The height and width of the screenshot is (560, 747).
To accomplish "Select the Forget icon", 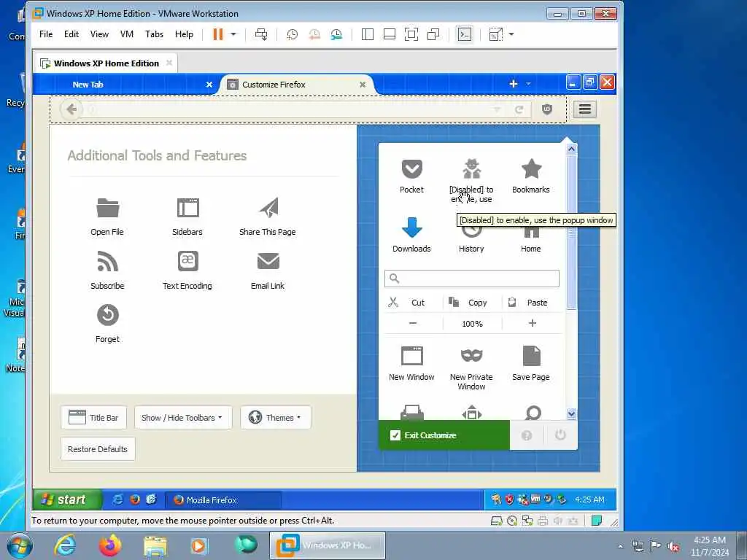I will 108,315.
